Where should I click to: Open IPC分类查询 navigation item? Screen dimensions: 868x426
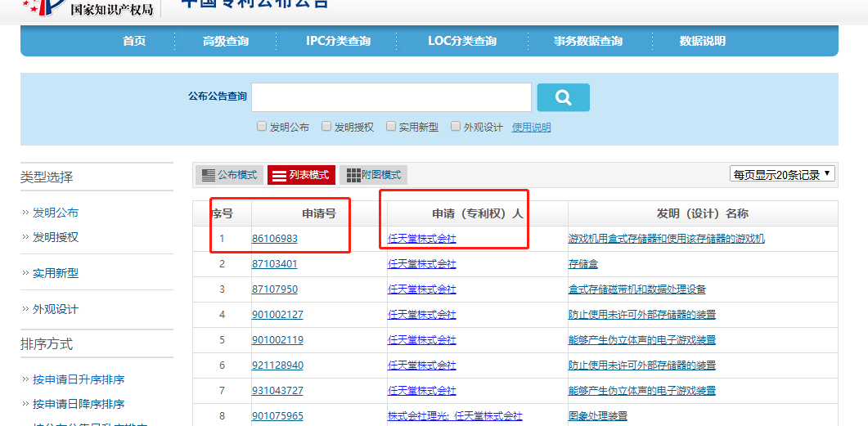click(x=338, y=41)
